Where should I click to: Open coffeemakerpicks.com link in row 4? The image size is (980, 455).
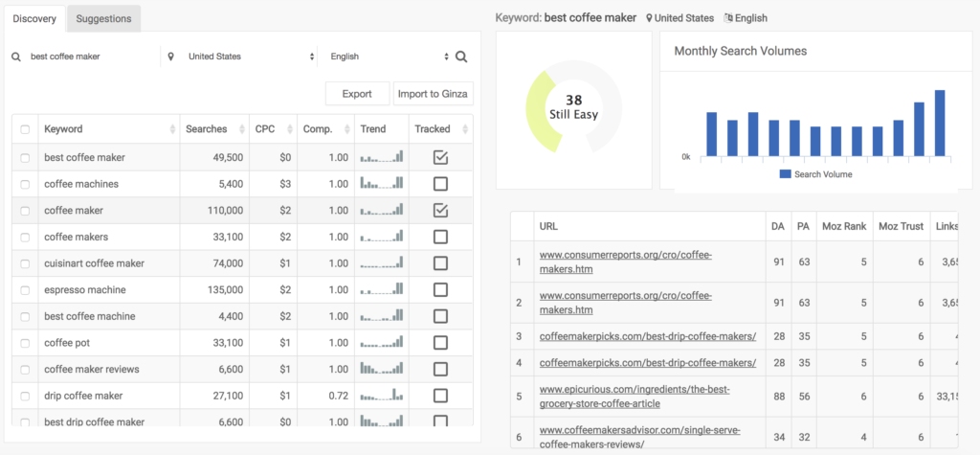[648, 362]
